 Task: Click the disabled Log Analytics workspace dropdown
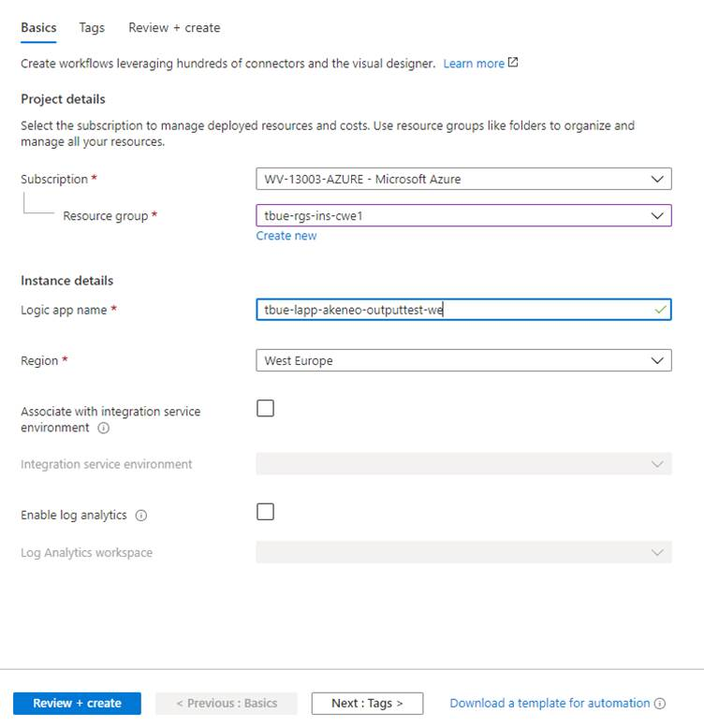[x=463, y=552]
